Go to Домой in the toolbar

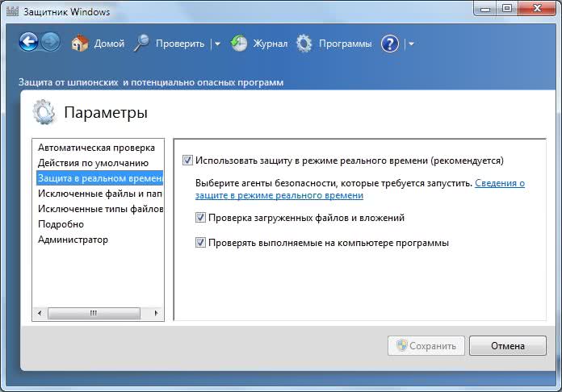click(x=109, y=44)
